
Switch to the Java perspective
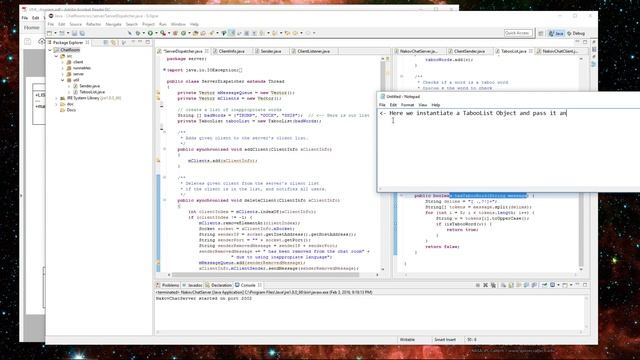coord(556,33)
